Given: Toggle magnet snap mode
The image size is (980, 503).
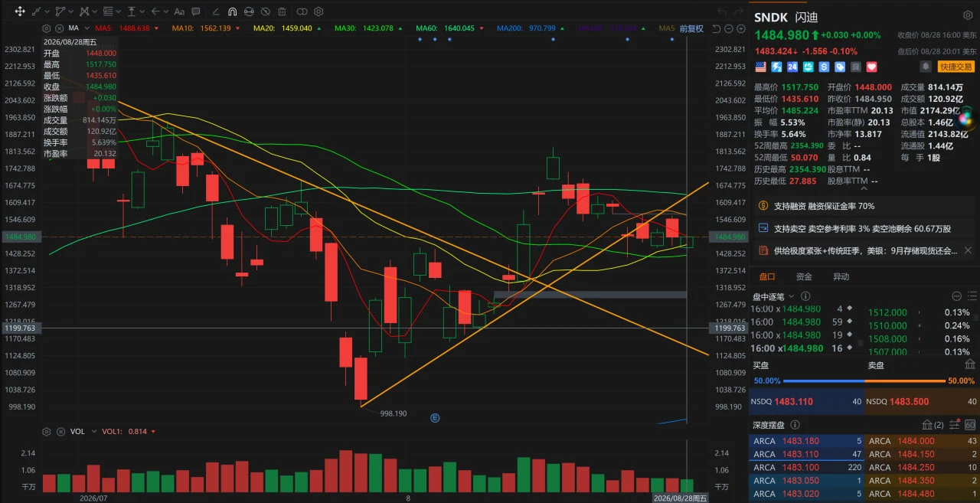Looking at the screenshot, I should (232, 11).
